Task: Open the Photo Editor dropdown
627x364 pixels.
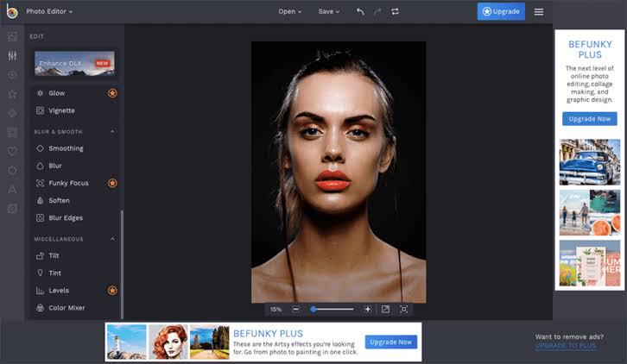Action: click(49, 11)
